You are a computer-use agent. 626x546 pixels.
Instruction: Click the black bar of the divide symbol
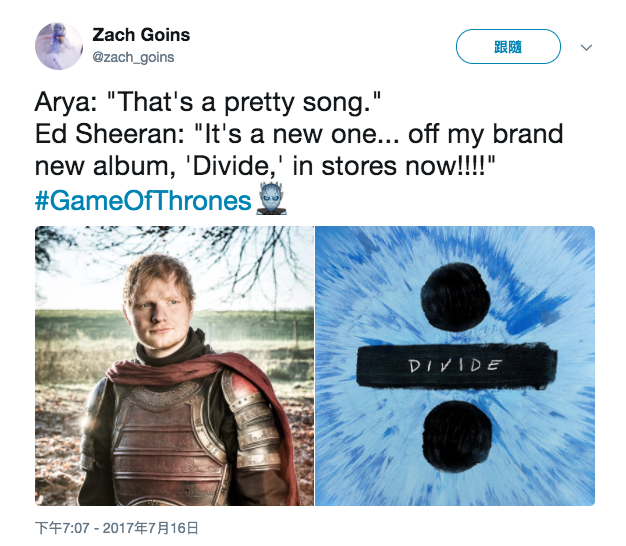tap(456, 366)
